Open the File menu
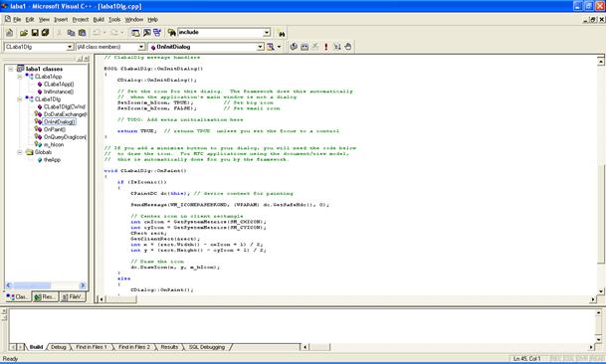The image size is (606, 364). (17, 19)
